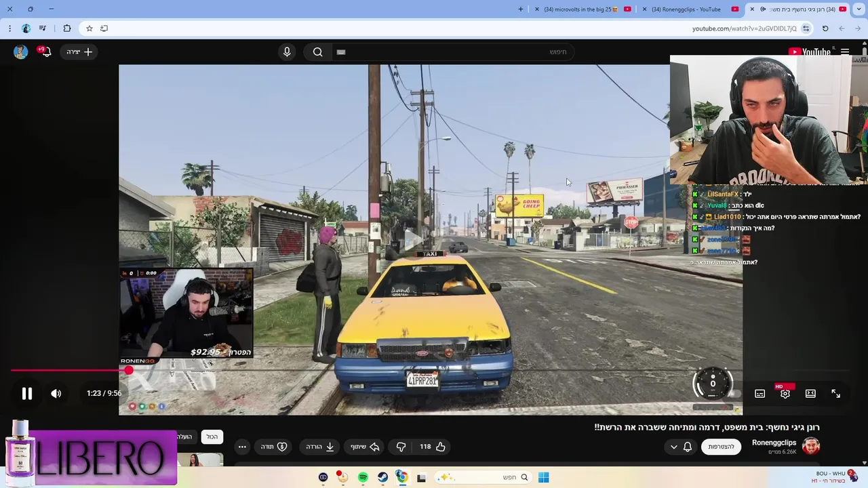Image resolution: width=868 pixels, height=488 pixels.
Task: Open the יצירה create button
Action: (x=79, y=52)
